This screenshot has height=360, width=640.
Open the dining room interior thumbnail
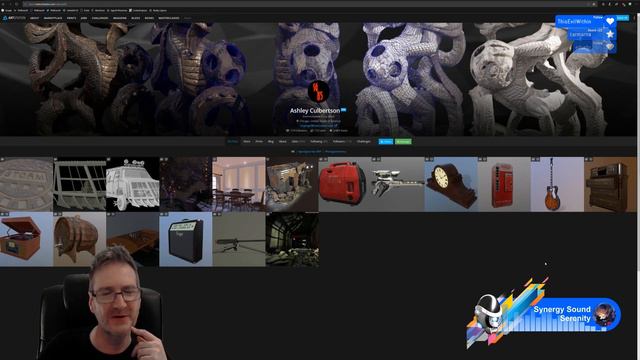pyautogui.click(x=239, y=184)
